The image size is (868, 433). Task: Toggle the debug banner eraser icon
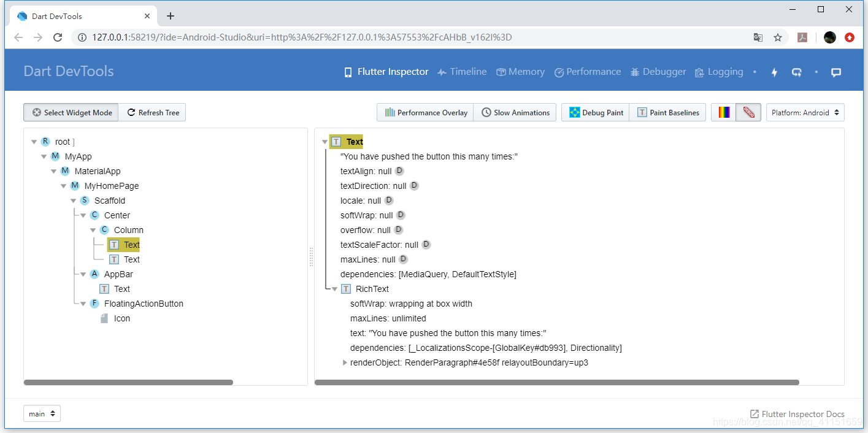coord(748,112)
